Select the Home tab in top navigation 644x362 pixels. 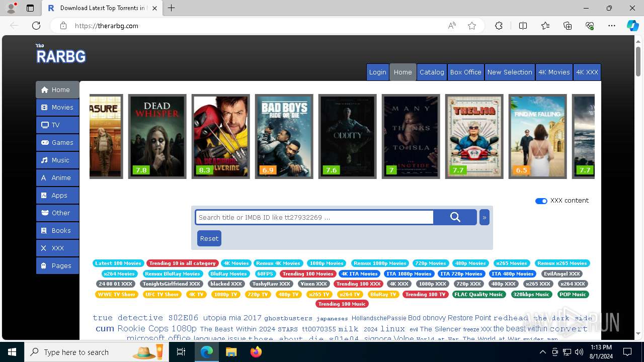click(x=403, y=72)
